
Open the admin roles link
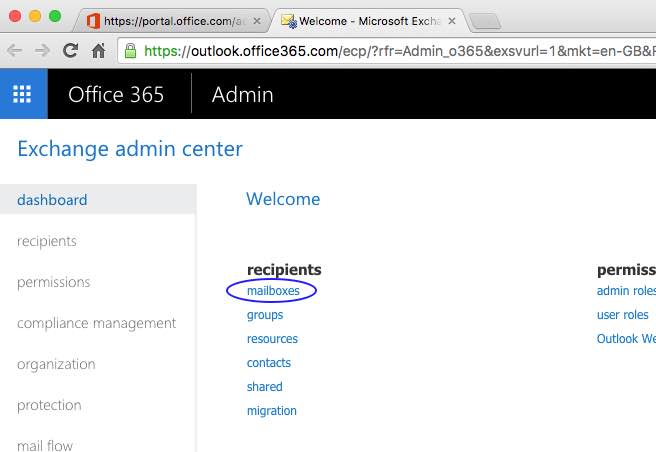(x=626, y=291)
